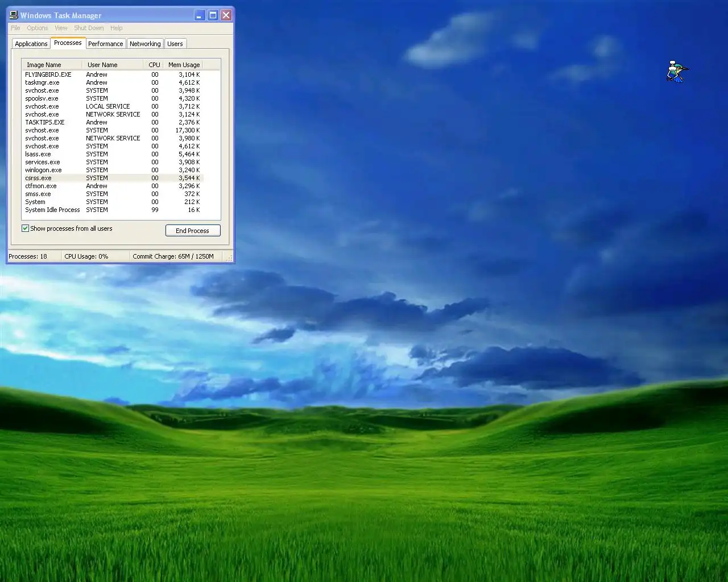Screen dimensions: 728x582
Task: Maximize the Task Manager window
Action: (213, 15)
